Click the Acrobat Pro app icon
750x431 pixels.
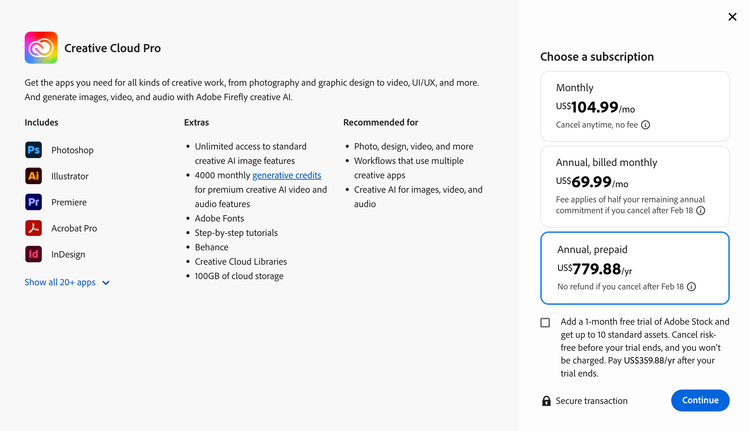coord(34,228)
